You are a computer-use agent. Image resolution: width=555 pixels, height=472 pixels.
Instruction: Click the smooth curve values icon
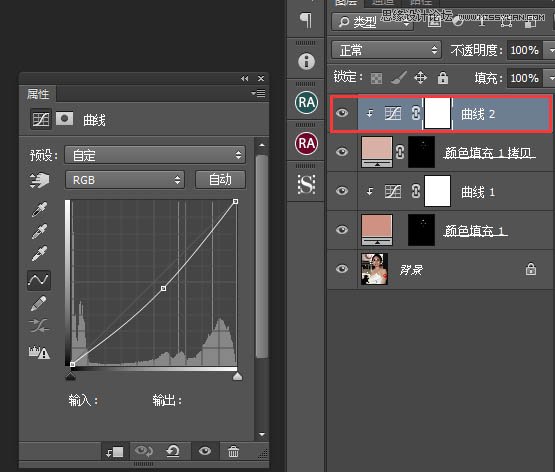[39, 325]
